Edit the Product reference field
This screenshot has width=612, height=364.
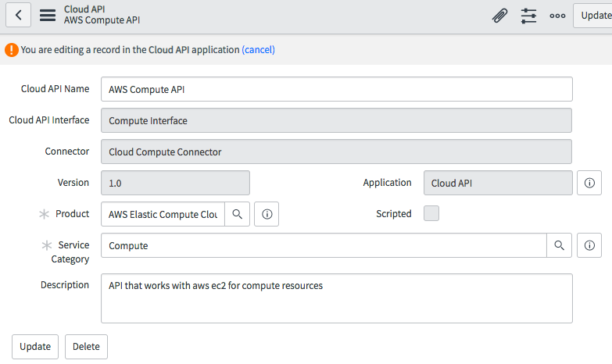(x=163, y=214)
